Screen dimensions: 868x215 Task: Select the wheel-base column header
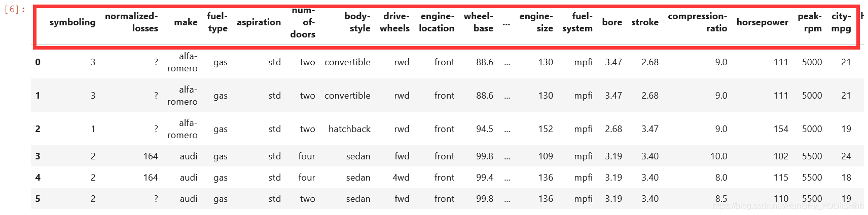click(x=479, y=22)
